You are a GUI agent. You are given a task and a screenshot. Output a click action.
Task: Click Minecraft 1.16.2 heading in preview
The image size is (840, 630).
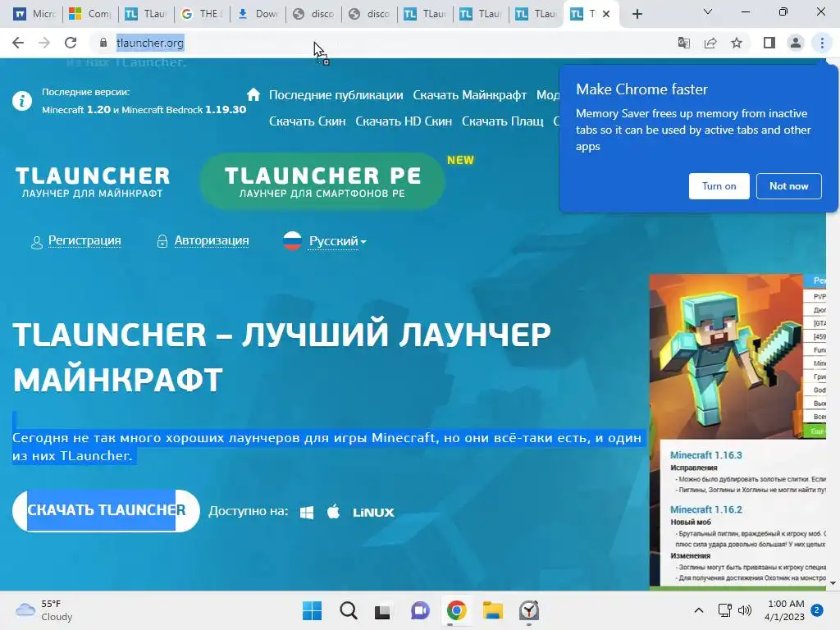point(706,509)
